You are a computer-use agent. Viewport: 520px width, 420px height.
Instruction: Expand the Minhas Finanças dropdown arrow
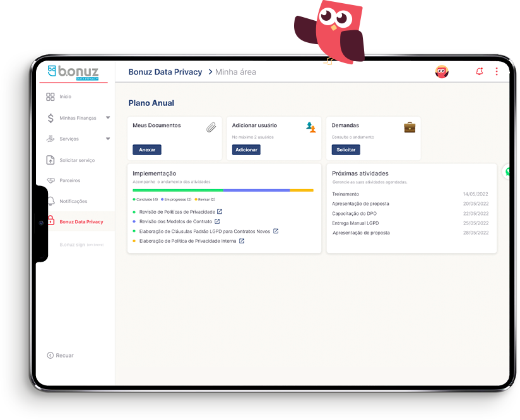click(x=108, y=118)
